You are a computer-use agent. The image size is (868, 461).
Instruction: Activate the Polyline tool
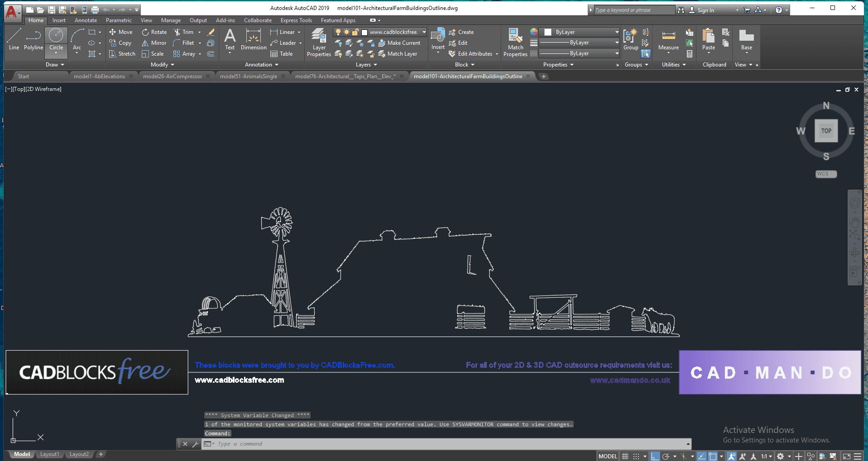(33, 39)
